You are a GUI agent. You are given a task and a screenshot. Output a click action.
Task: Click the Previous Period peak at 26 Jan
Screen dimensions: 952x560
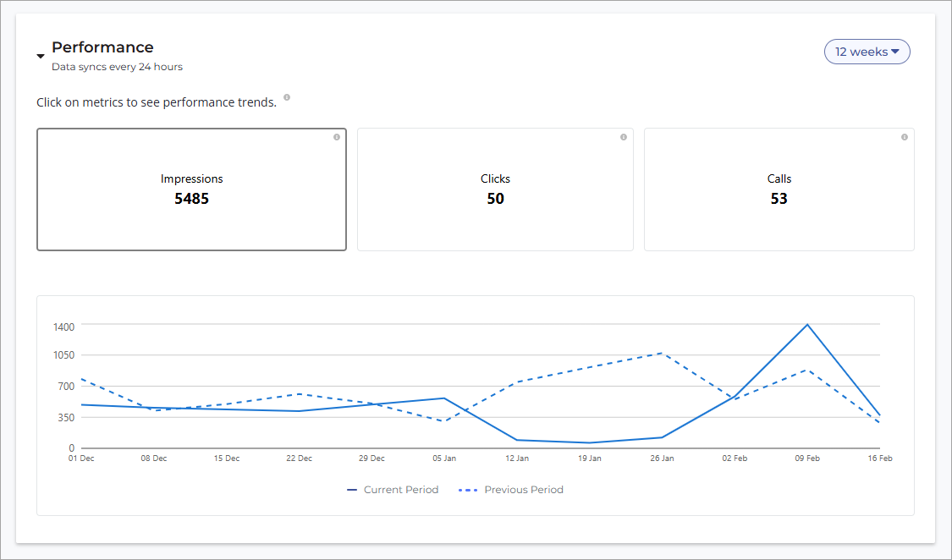[x=662, y=353]
